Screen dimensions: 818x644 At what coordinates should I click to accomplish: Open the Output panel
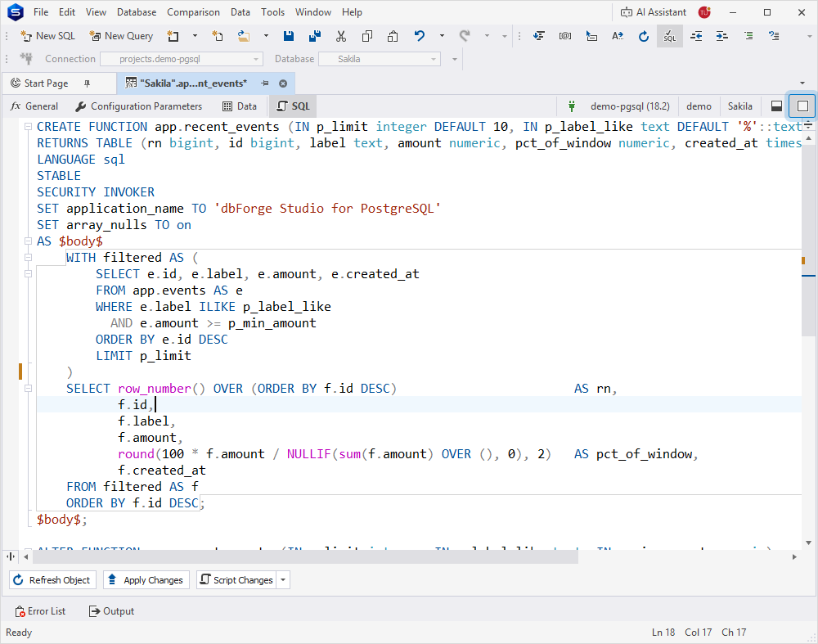point(111,611)
